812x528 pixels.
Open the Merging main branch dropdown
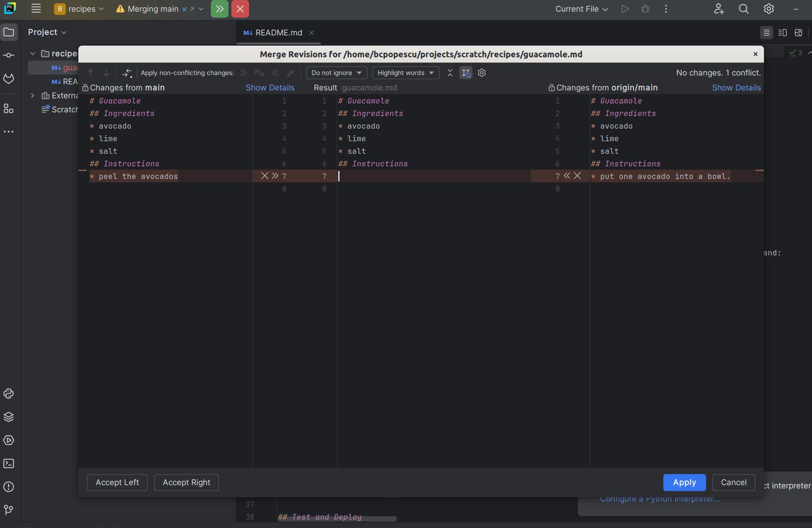pyautogui.click(x=160, y=9)
